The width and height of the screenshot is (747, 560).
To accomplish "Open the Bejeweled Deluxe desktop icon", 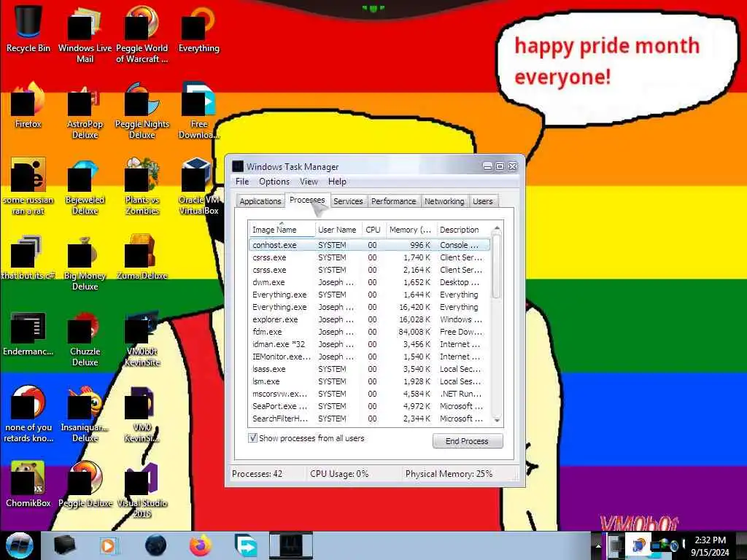I will (85, 186).
